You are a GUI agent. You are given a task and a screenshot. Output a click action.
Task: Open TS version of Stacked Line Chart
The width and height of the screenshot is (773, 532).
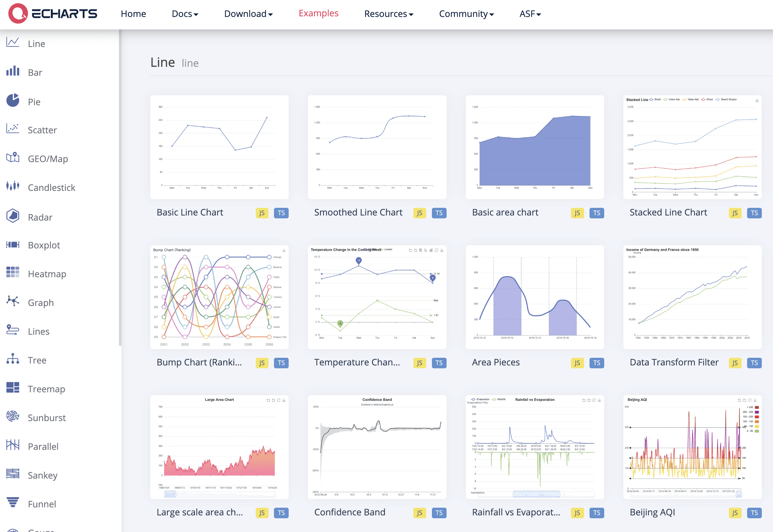point(754,213)
